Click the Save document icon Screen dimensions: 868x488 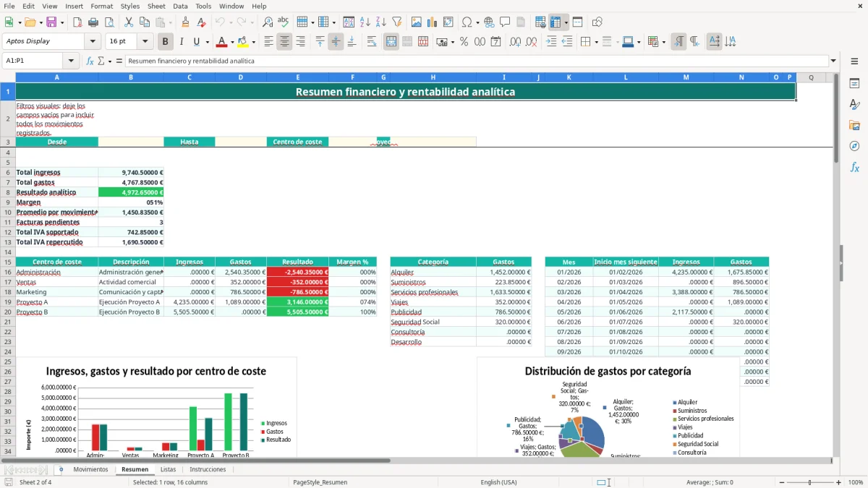[51, 22]
